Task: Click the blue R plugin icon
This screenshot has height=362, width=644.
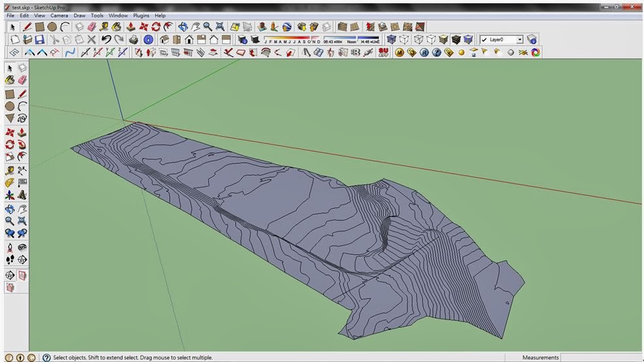Action: coord(425,52)
